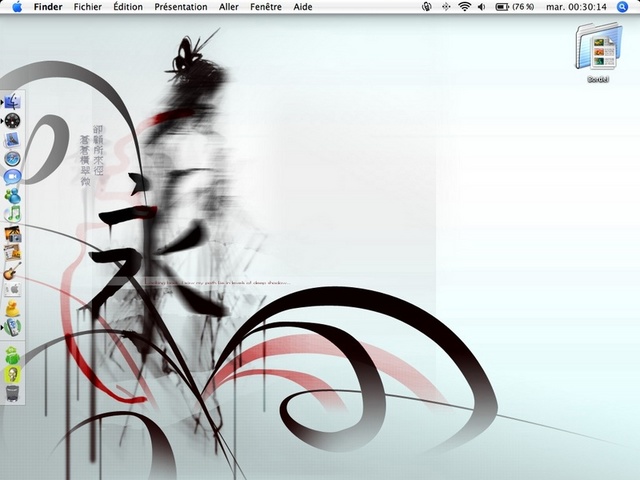Open Spotlight search magnifier
This screenshot has height=480, width=640.
click(x=622, y=7)
